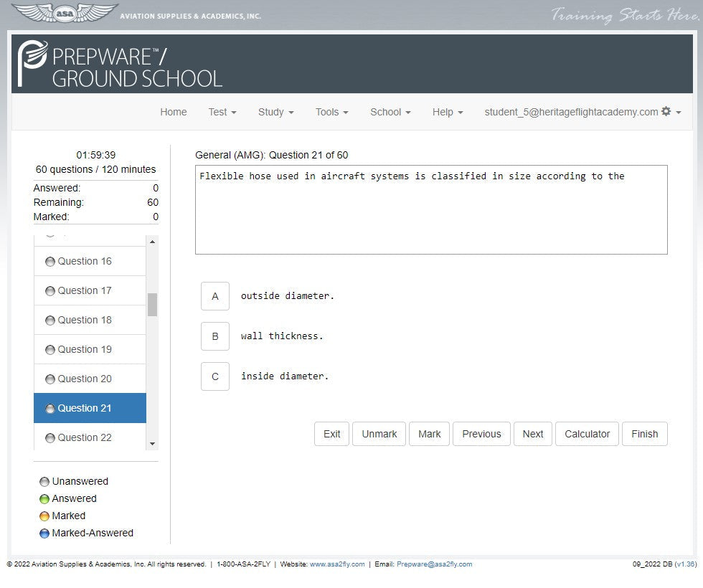Open the account settings gear icon
Screen dimensions: 703x588
tap(666, 112)
